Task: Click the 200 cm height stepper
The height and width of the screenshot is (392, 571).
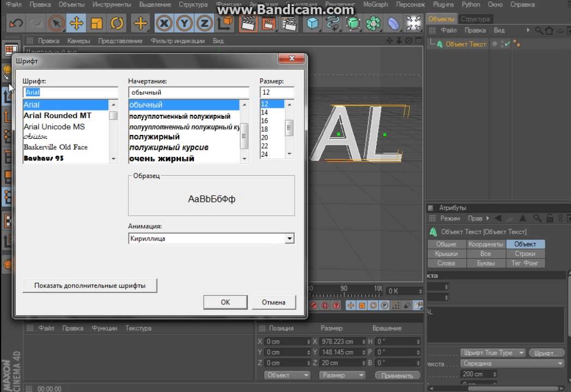Action: point(495,374)
